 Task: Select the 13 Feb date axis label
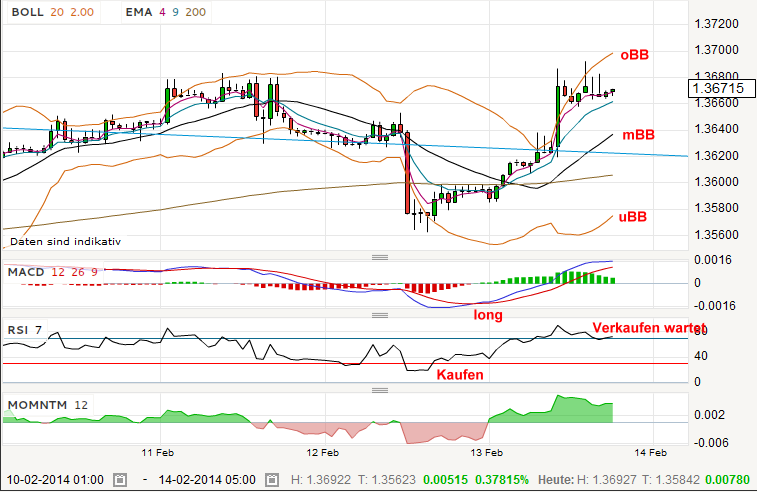coord(487,453)
